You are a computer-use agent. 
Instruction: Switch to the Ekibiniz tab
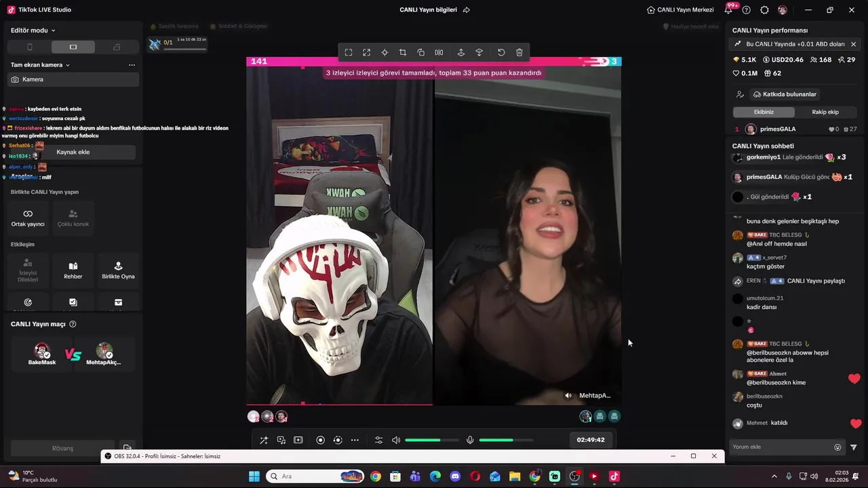click(x=764, y=112)
